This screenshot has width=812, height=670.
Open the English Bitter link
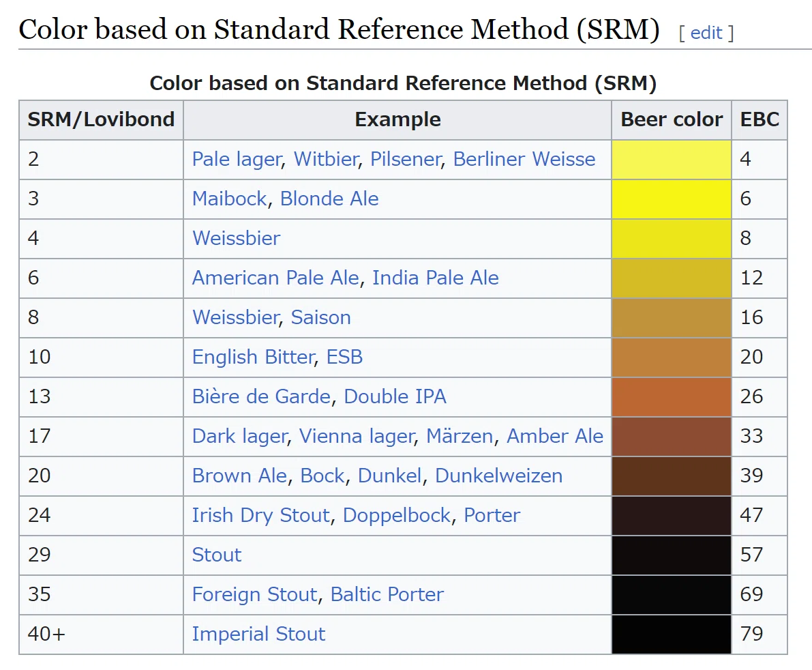coord(253,357)
